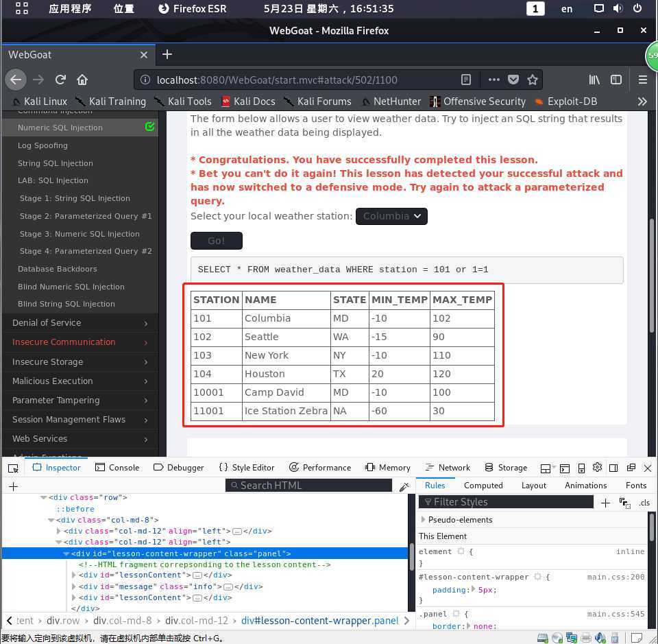658x644 pixels.
Task: Open Animations tab in sidebar
Action: [585, 486]
